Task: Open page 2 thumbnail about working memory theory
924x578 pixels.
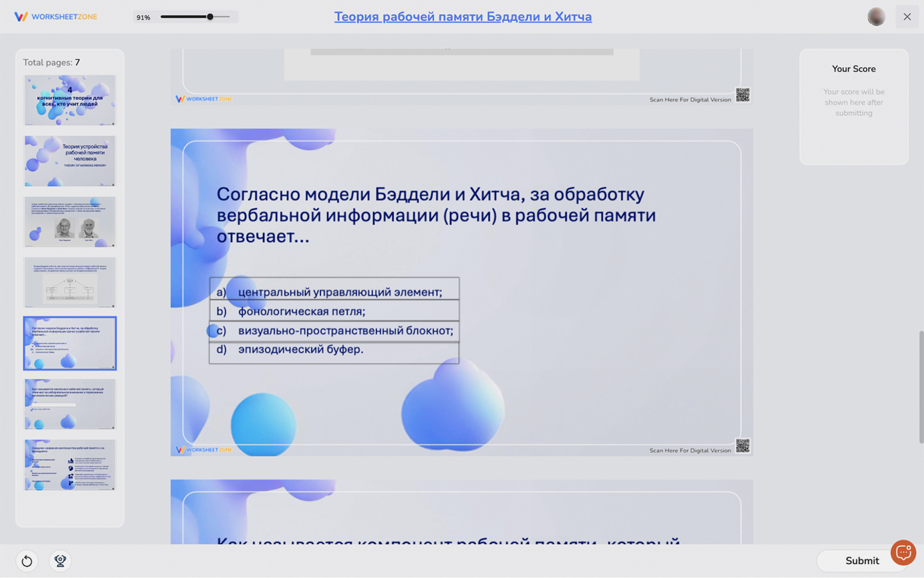Action: 70,161
